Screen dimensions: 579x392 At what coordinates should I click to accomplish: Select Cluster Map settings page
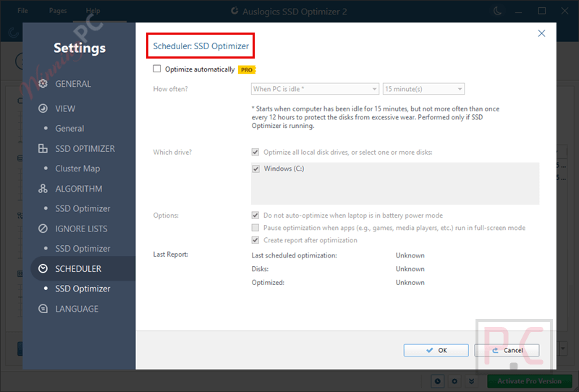77,169
